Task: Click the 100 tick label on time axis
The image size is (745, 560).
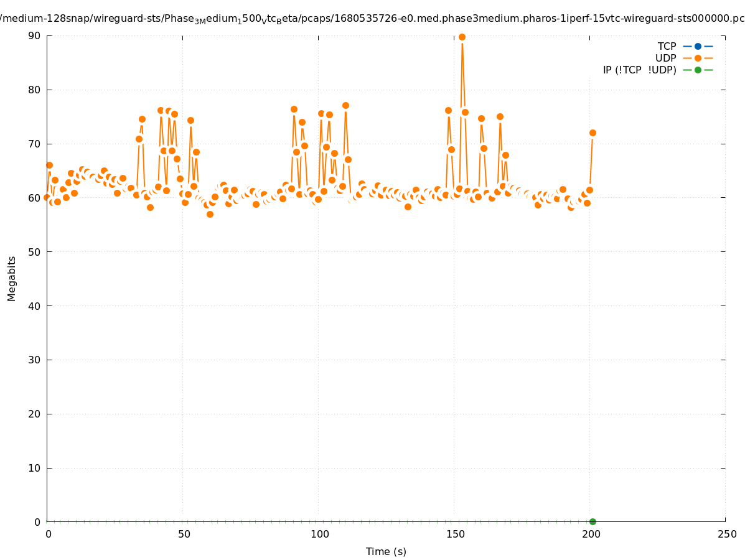Action: [319, 534]
